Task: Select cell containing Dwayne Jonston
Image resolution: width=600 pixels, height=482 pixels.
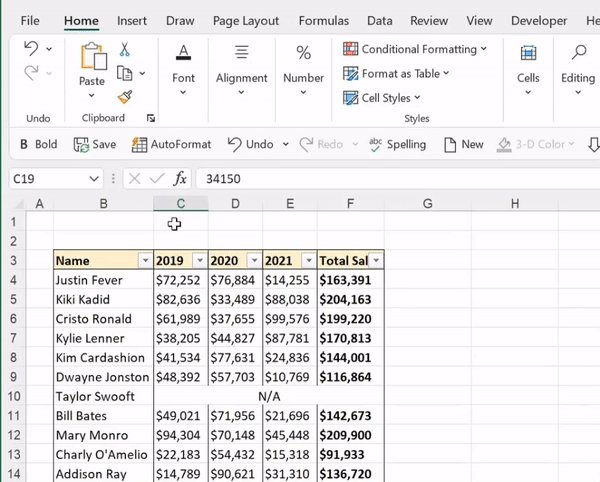Action: pyautogui.click(x=103, y=377)
